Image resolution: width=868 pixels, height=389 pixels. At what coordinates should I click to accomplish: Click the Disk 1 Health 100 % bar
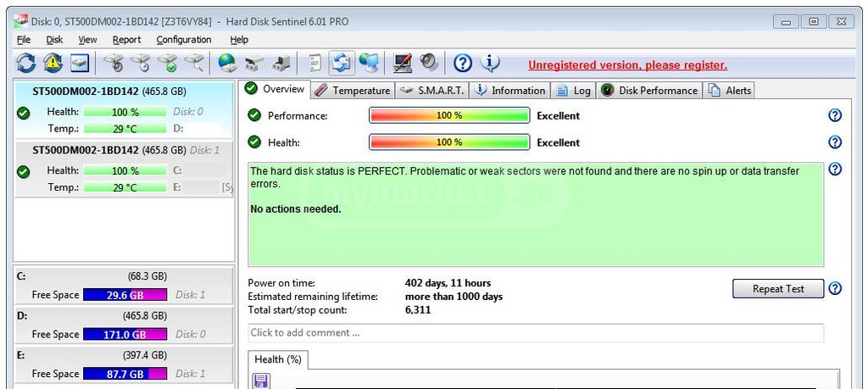click(125, 171)
